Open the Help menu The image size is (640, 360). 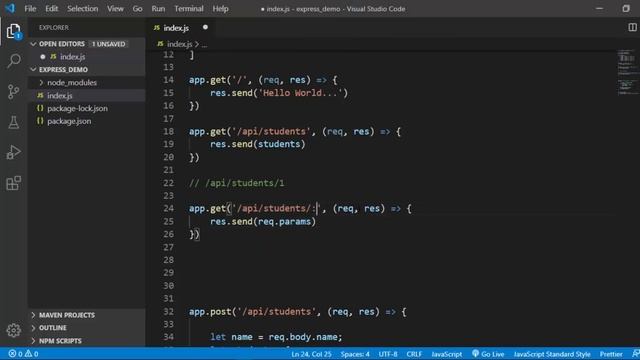tap(220, 9)
